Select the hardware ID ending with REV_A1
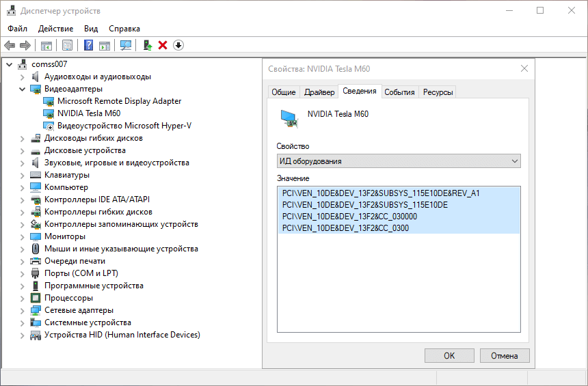 pos(381,193)
